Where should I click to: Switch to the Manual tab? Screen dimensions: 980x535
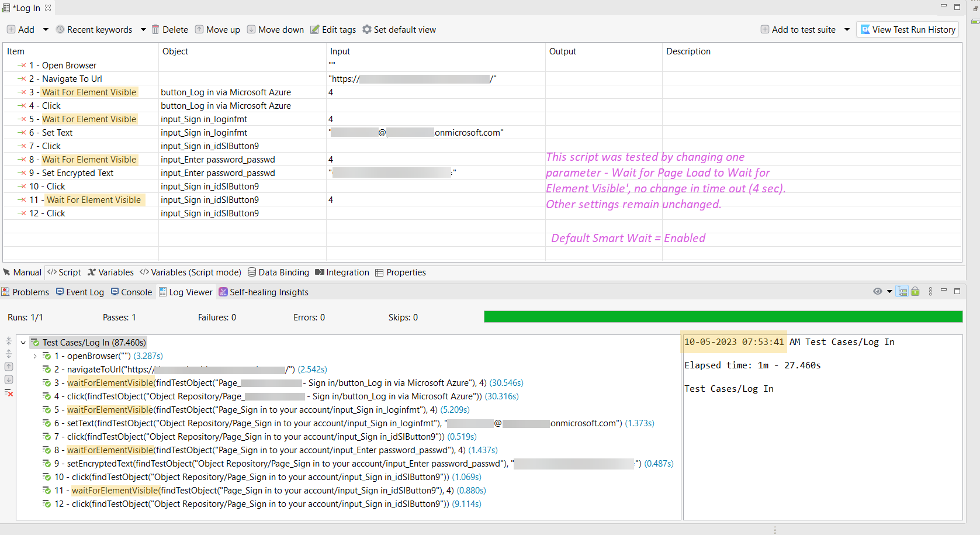click(22, 272)
